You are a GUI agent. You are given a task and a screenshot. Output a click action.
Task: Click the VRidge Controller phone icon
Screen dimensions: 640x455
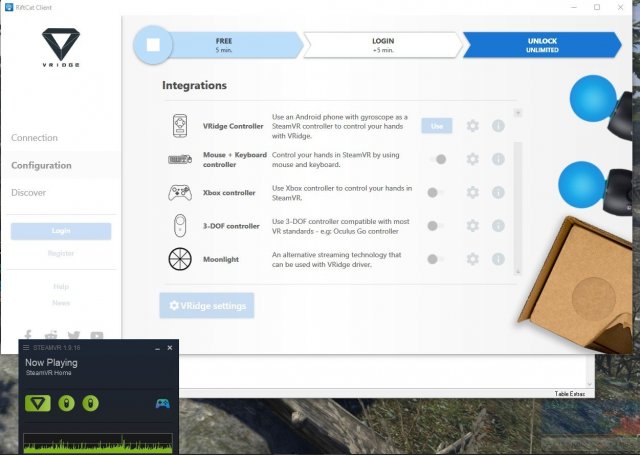coord(180,126)
